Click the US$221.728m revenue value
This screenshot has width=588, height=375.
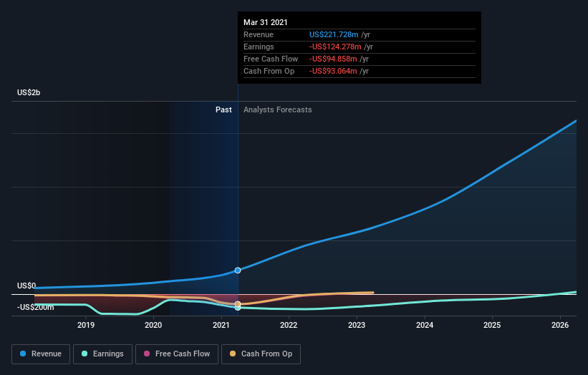[334, 34]
